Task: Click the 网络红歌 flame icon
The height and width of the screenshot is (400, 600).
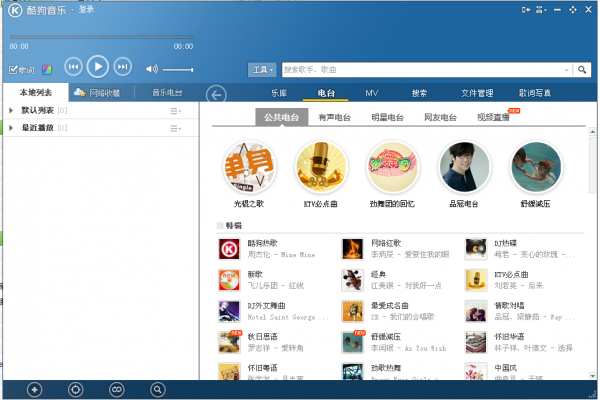Action: 352,249
